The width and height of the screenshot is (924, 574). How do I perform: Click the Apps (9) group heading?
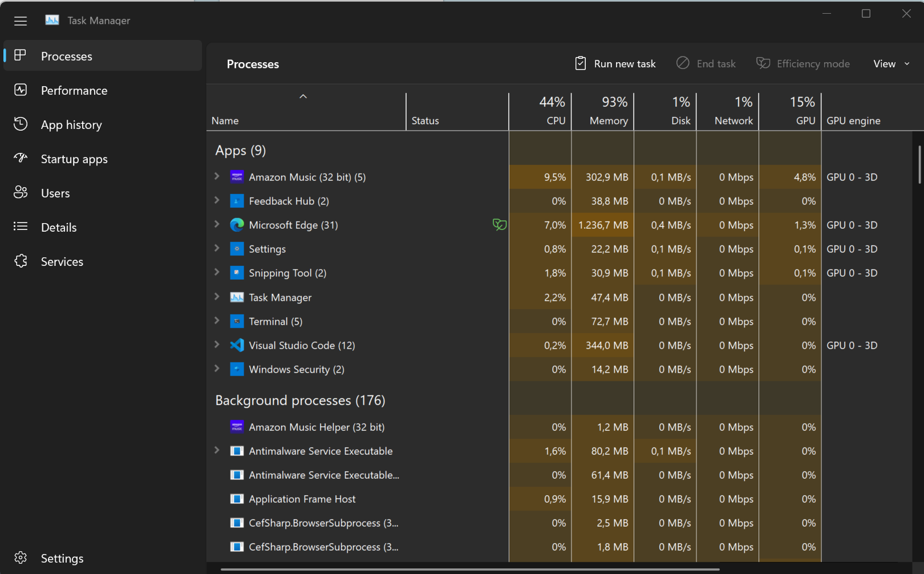click(241, 150)
